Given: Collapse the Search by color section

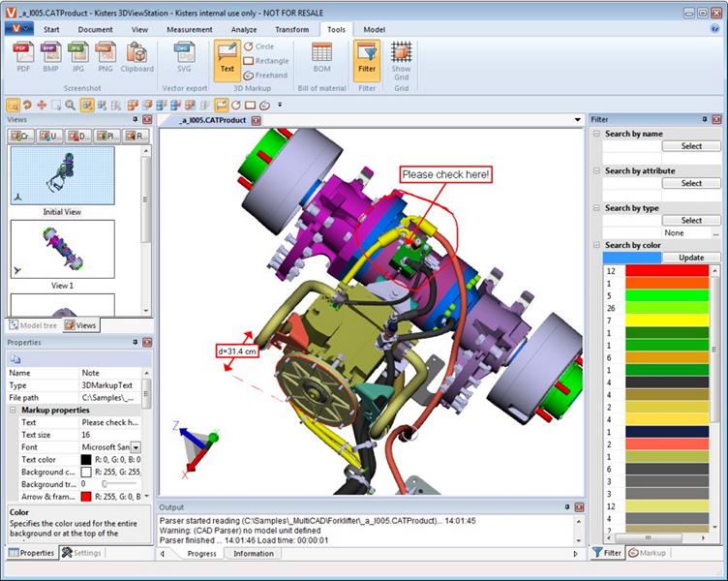Looking at the screenshot, I should click(x=596, y=245).
